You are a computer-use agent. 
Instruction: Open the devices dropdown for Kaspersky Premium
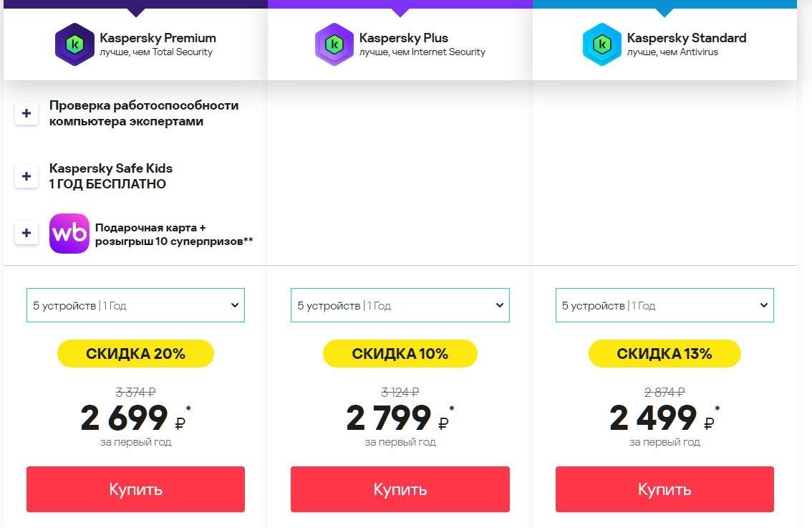click(x=135, y=305)
